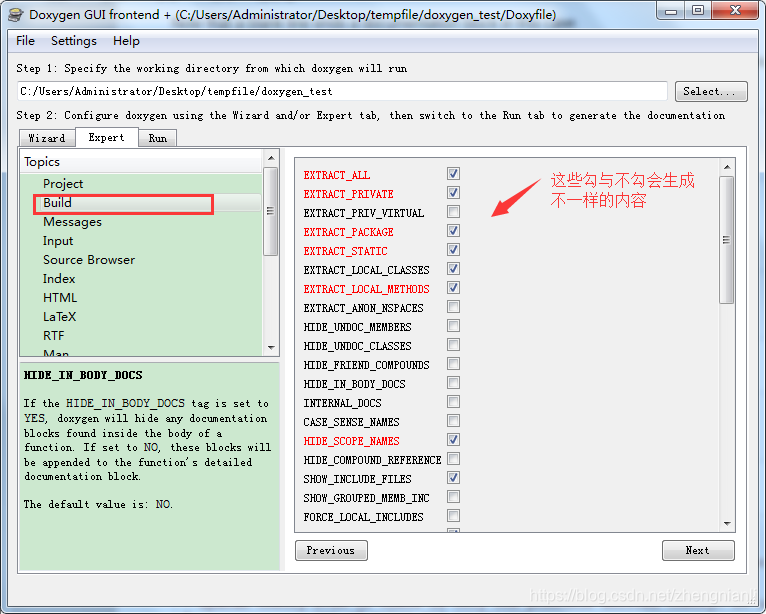Click the HIDE_IN_BODY_DOCS help heading
This screenshot has width=766, height=614.
[83, 376]
